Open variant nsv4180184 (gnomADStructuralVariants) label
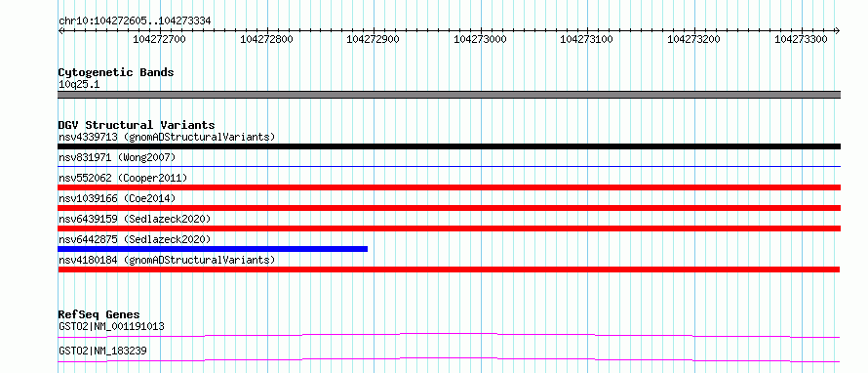This screenshot has width=868, height=373. pos(167,260)
